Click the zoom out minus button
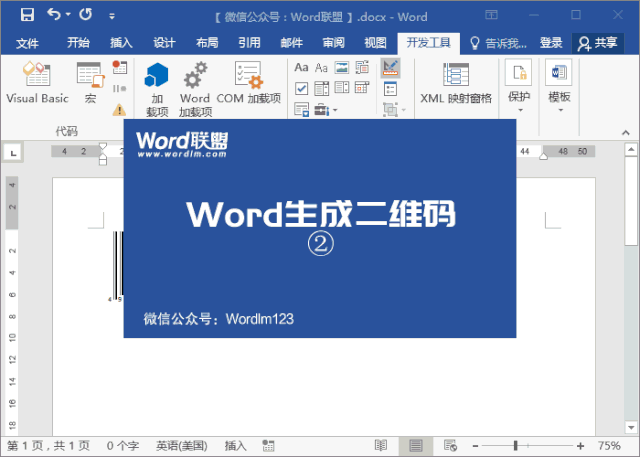640x457 pixels. pyautogui.click(x=475, y=446)
